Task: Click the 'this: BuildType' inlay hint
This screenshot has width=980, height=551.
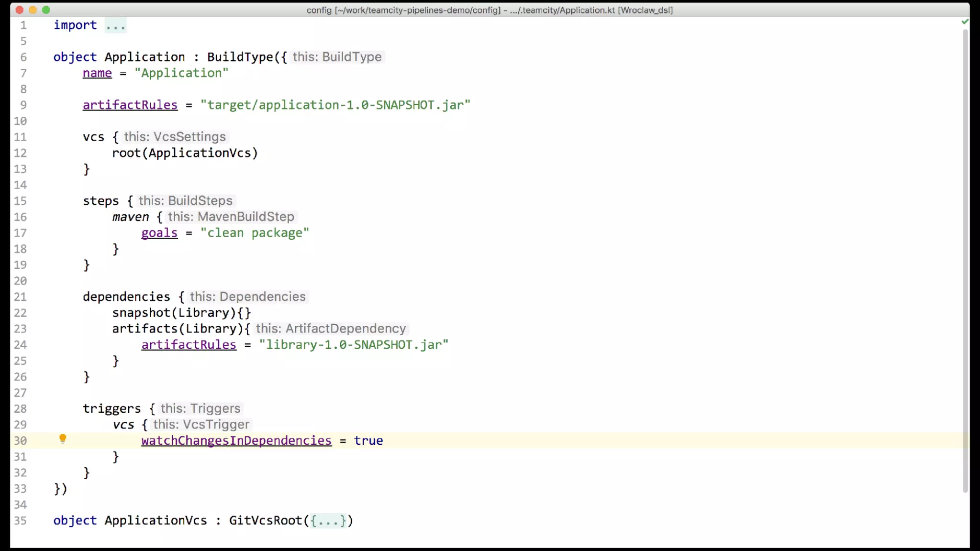Action: (x=337, y=57)
